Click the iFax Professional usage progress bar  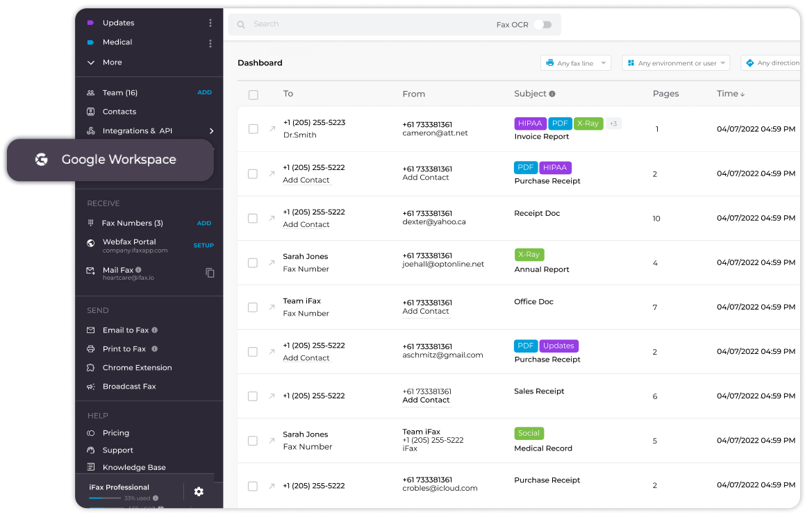[106, 498]
